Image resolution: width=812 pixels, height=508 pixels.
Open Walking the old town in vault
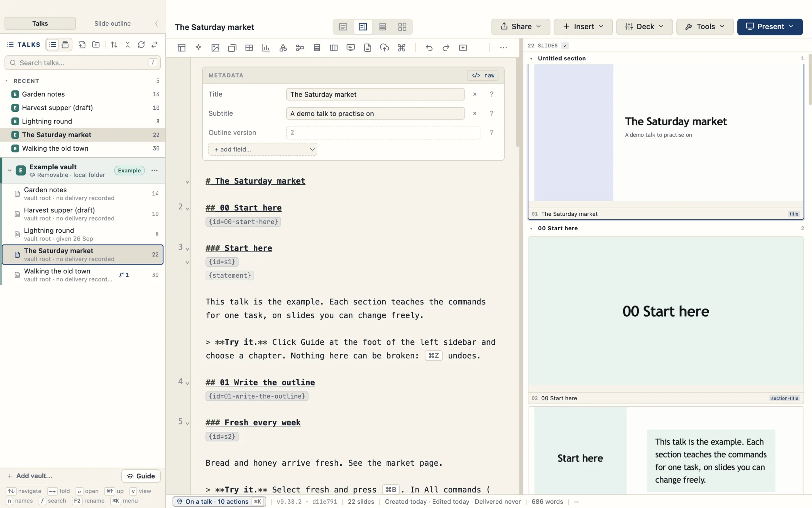(83, 275)
